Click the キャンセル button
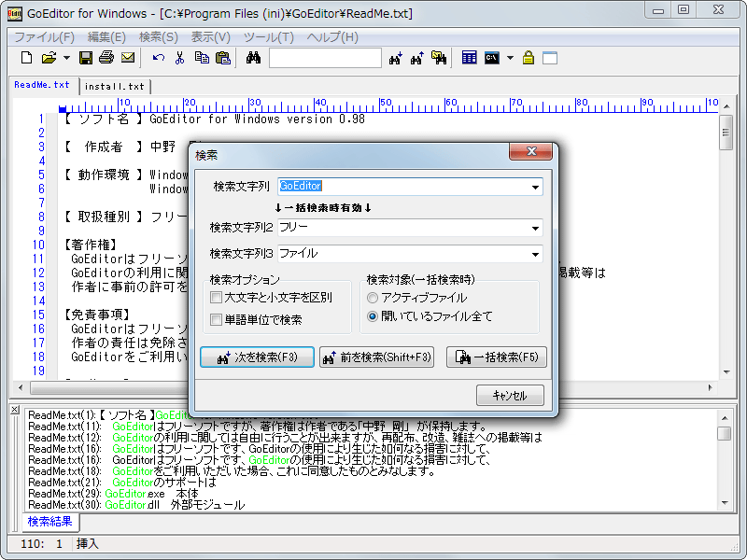This screenshot has height=560, width=747. (510, 395)
